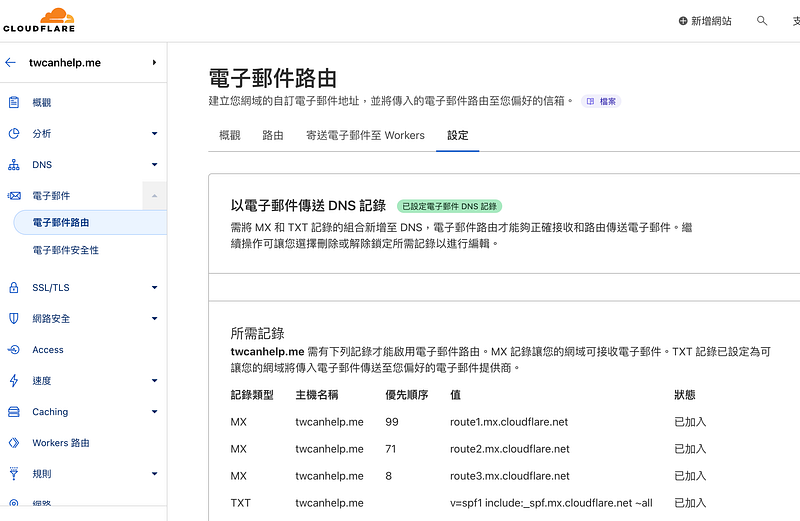Select the 設定 tab
The height and width of the screenshot is (521, 800).
tap(458, 135)
